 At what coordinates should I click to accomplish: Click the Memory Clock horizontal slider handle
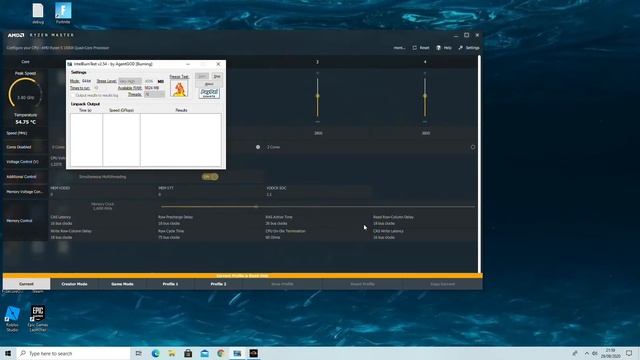[256, 207]
